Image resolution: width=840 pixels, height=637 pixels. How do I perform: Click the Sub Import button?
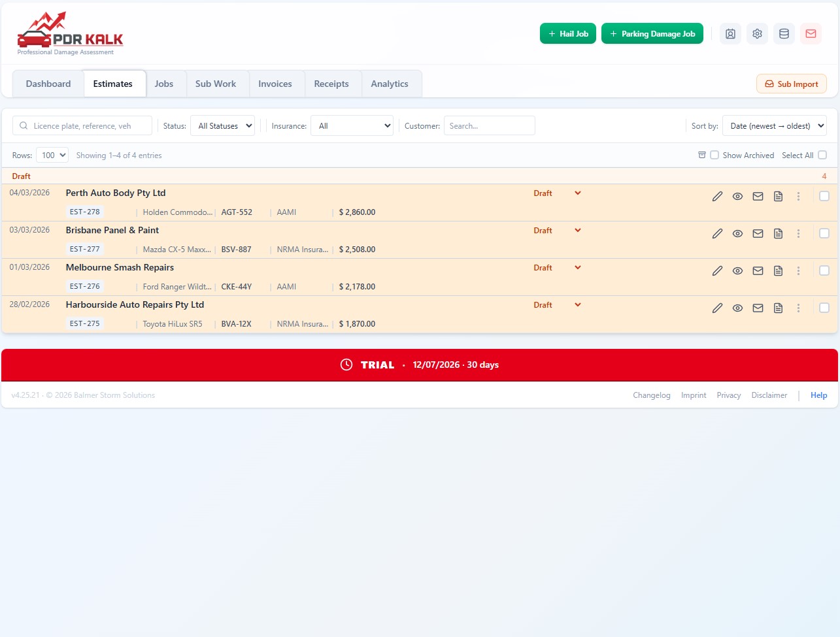pos(792,84)
